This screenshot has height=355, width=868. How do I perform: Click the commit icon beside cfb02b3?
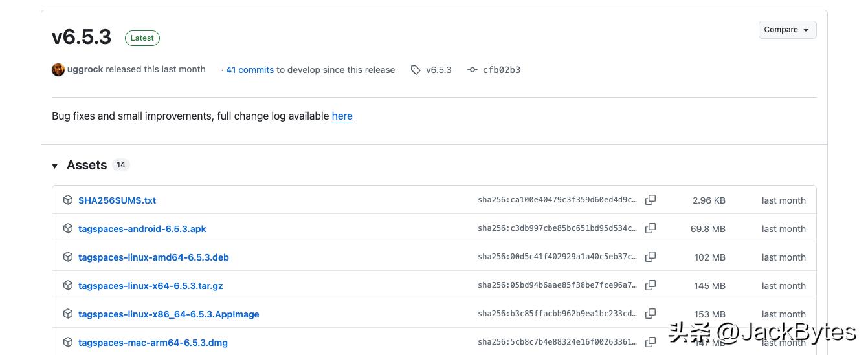473,70
